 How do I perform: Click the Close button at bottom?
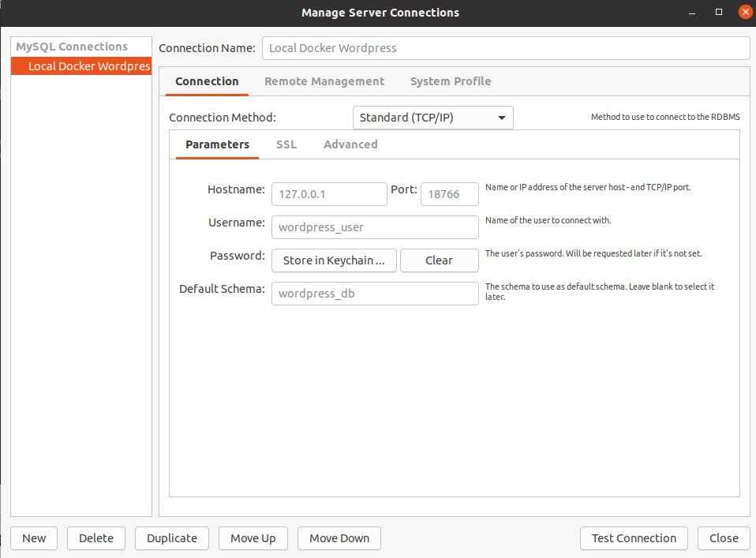[724, 538]
